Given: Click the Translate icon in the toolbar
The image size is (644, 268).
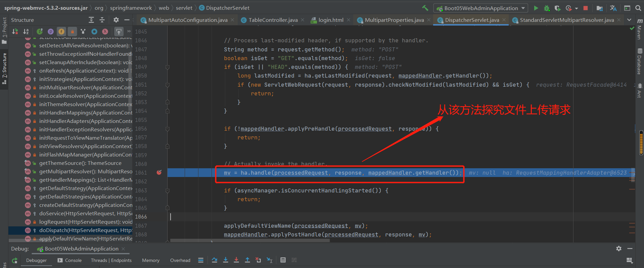Looking at the screenshot, I should pyautogui.click(x=613, y=8).
